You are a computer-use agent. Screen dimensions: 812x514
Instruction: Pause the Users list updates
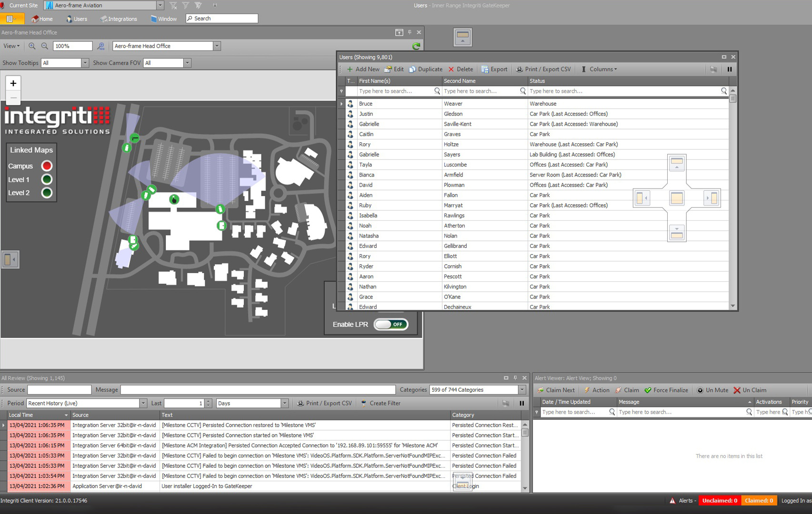coord(729,69)
